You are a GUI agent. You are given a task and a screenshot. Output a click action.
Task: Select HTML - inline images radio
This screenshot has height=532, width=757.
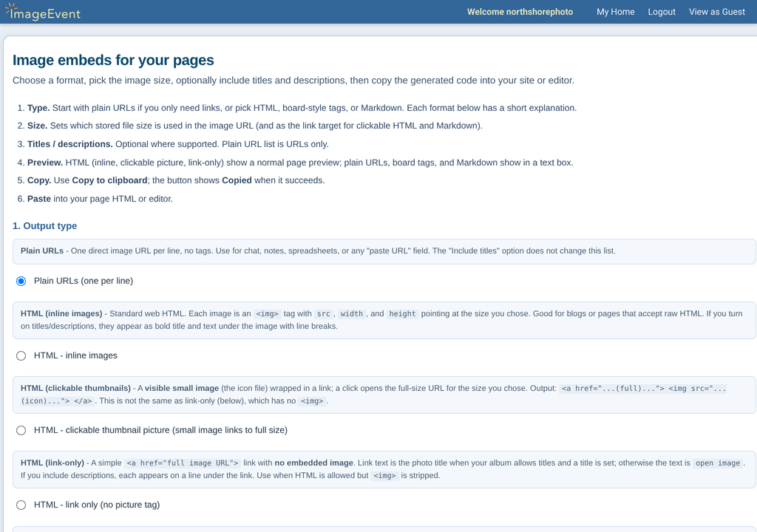click(x=21, y=356)
